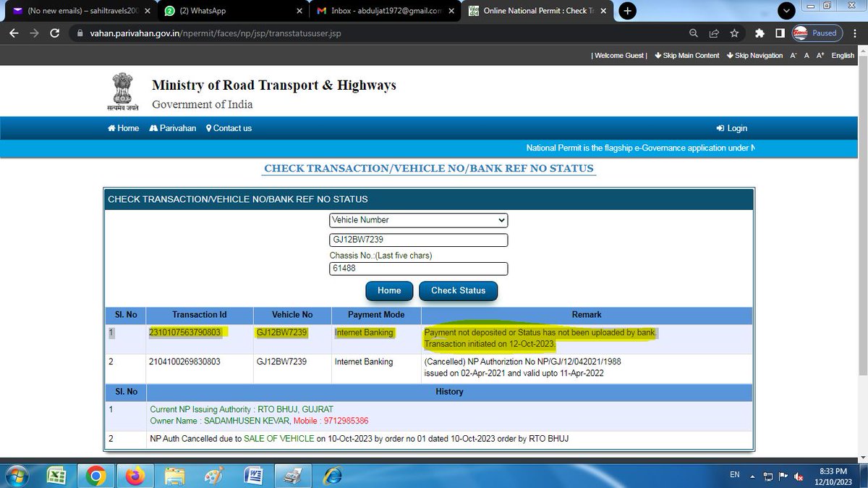Show hidden tray icons arrow

point(752,476)
